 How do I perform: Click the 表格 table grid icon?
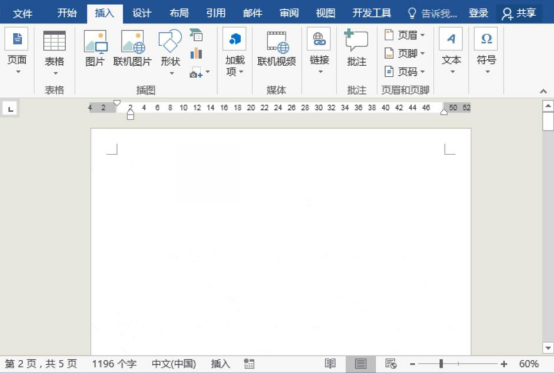tap(54, 41)
